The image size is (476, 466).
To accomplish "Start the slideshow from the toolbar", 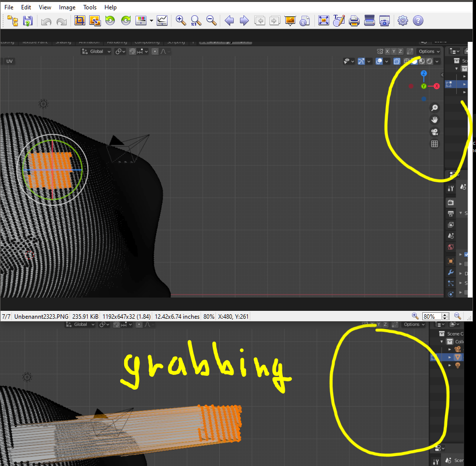I will coord(290,21).
